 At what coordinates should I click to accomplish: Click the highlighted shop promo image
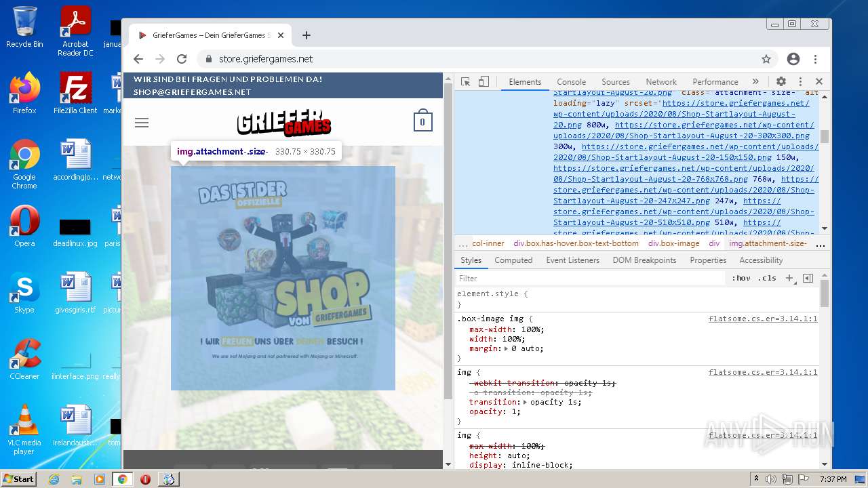(283, 278)
